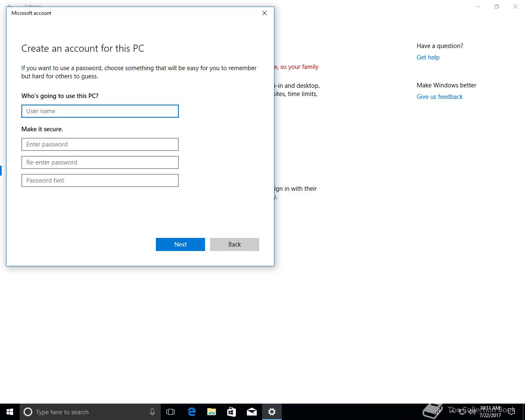Open the People icon in system tray
This screenshot has height=420, width=525.
pos(438,412)
